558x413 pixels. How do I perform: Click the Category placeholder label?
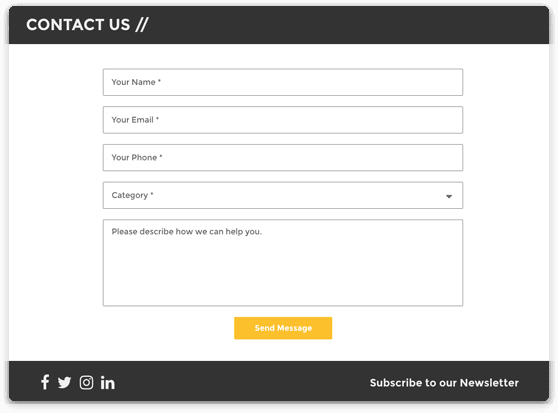coord(132,195)
